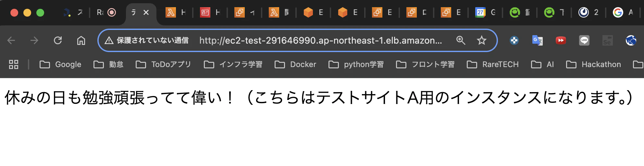Screen dimensions: 644x166
Task: Open the 勤怠 bookmarks folder
Action: coord(108,64)
